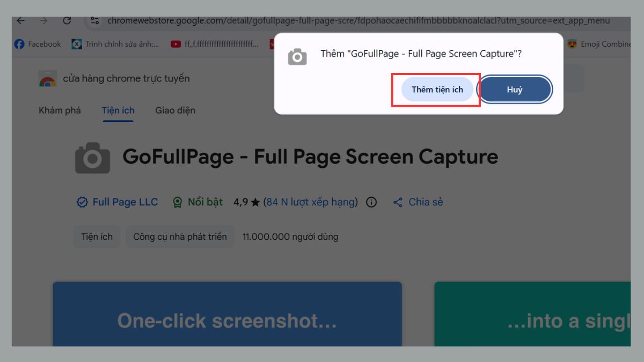Click the 11.000.000 người dùng text

pyautogui.click(x=290, y=237)
